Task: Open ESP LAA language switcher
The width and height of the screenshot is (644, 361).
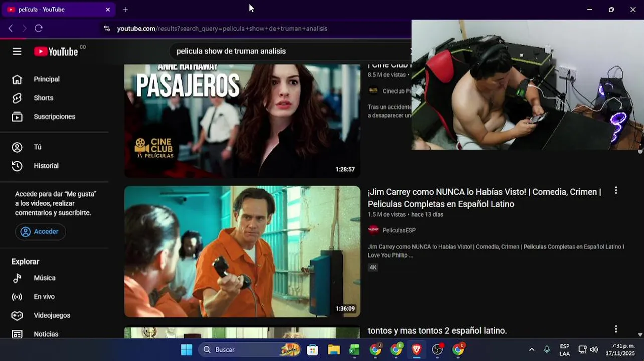Action: click(x=565, y=350)
